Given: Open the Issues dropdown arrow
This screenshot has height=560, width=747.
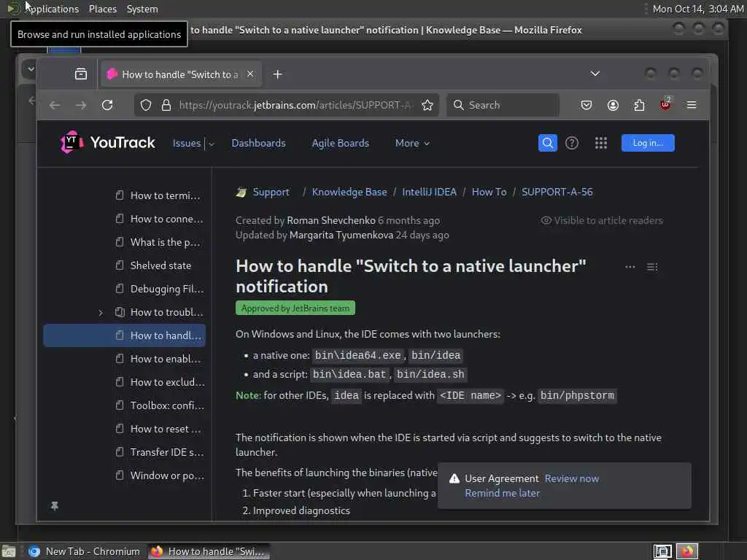Looking at the screenshot, I should click(x=211, y=144).
